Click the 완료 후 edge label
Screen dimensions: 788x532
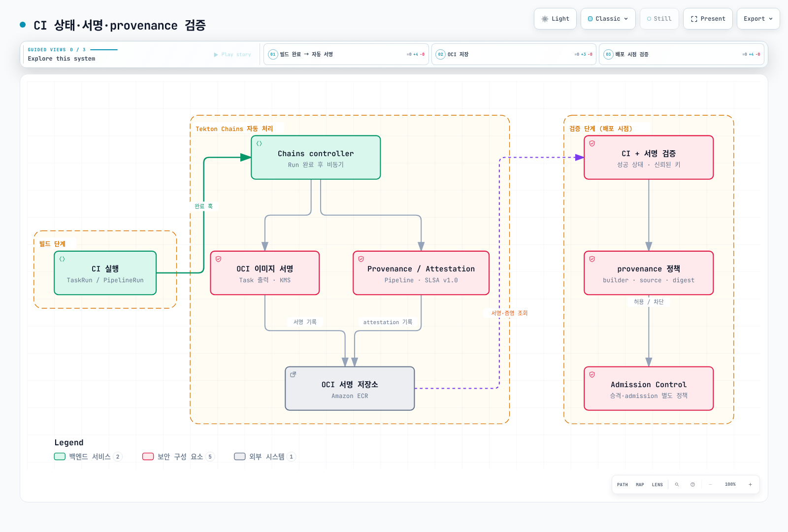204,206
